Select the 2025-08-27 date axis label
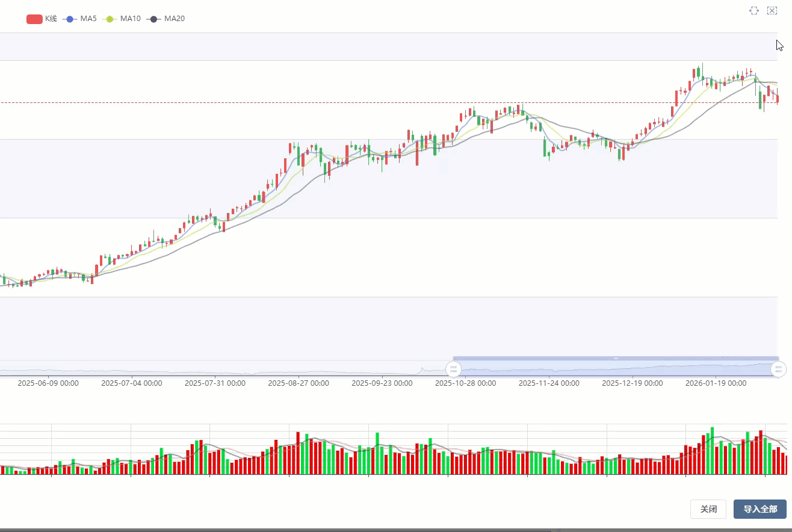The width and height of the screenshot is (792, 532). click(299, 383)
